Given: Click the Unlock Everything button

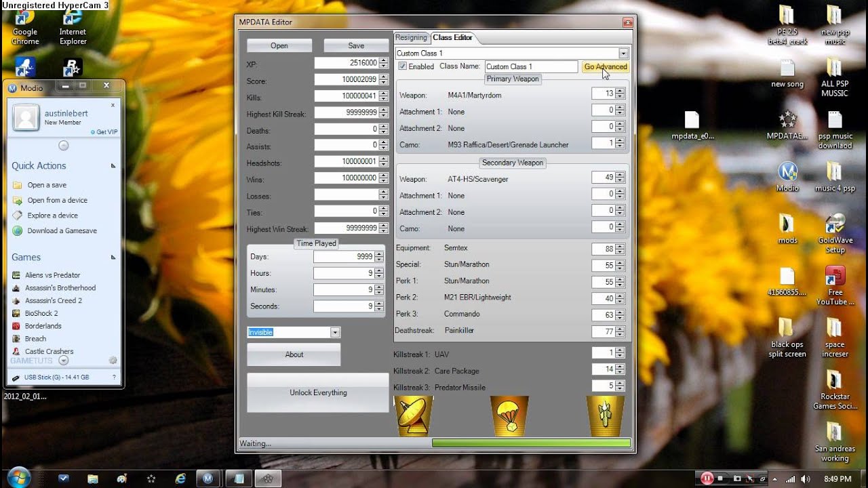Looking at the screenshot, I should tap(318, 392).
